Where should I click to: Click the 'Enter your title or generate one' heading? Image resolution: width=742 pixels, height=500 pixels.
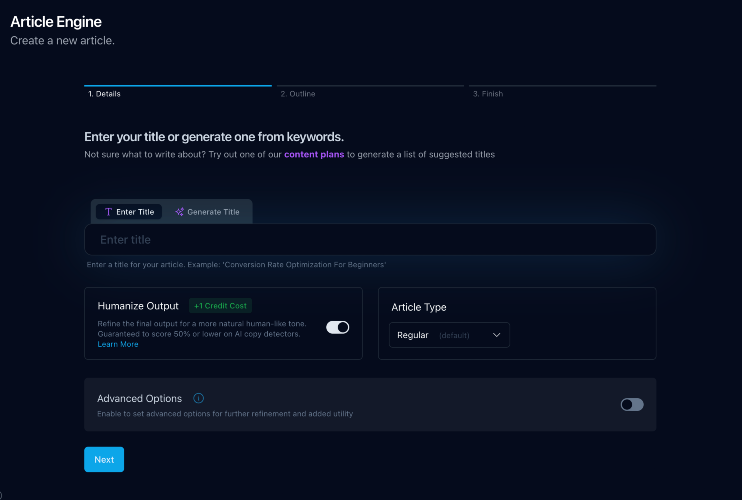point(214,137)
